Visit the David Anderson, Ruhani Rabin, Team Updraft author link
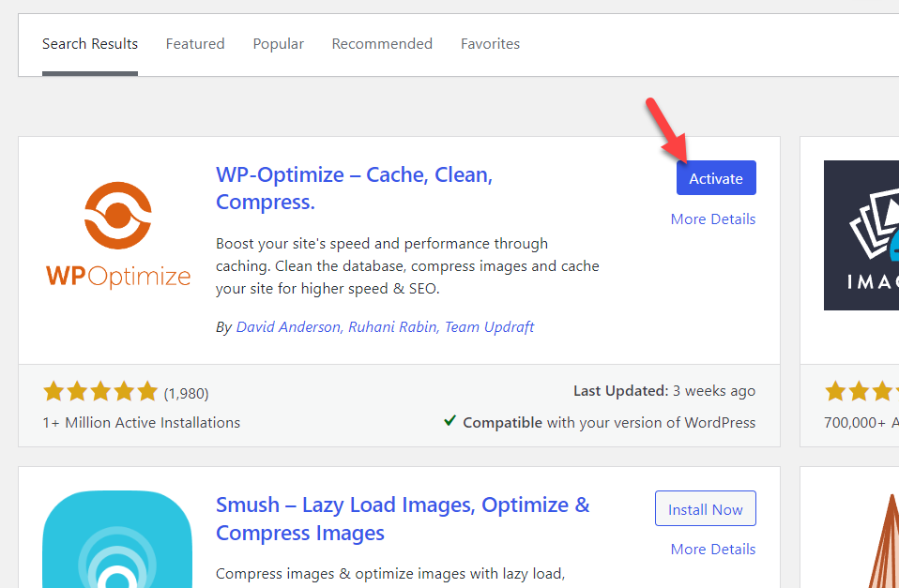 coord(385,326)
